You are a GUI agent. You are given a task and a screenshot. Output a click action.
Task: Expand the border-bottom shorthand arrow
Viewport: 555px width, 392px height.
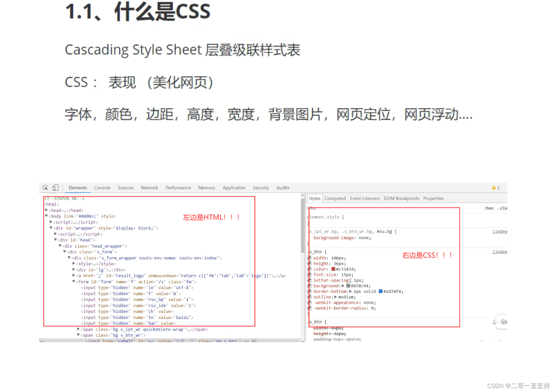tap(351, 291)
